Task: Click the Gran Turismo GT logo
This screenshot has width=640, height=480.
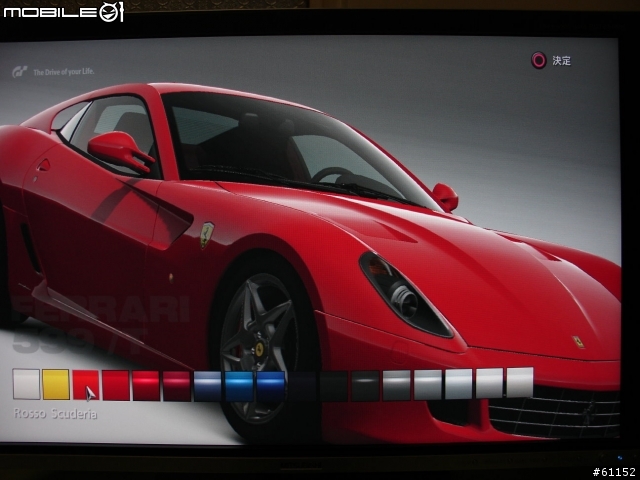Action: coord(20,73)
